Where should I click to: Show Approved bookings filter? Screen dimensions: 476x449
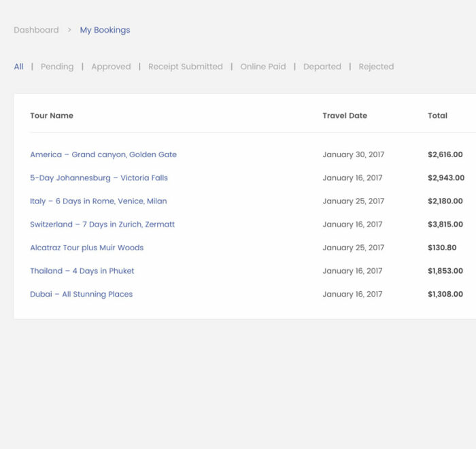pyautogui.click(x=111, y=67)
